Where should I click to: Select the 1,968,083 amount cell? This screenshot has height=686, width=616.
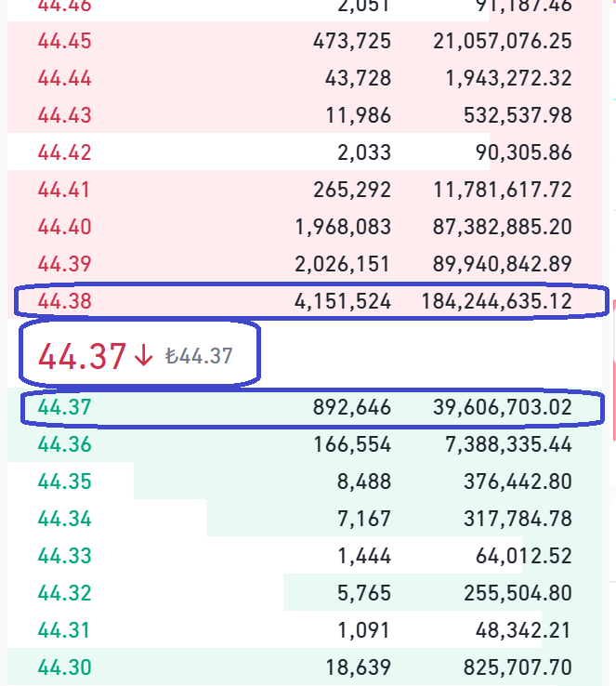click(343, 227)
